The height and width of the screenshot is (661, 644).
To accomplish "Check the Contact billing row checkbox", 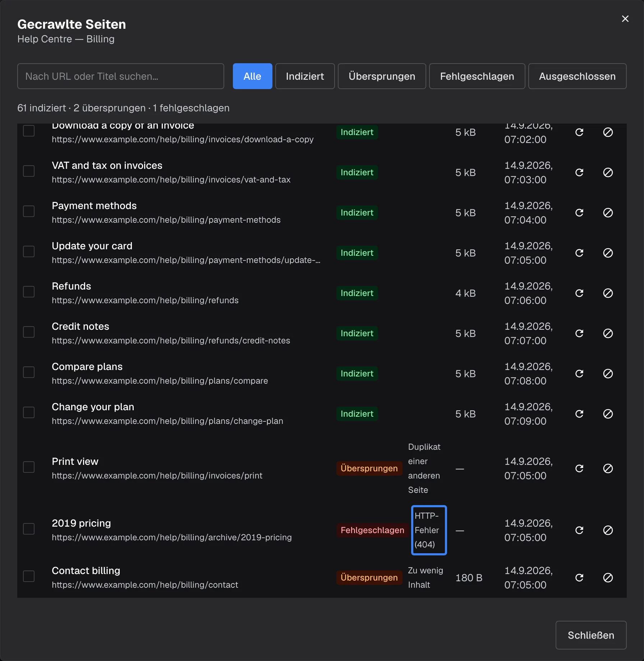I will click(x=29, y=576).
